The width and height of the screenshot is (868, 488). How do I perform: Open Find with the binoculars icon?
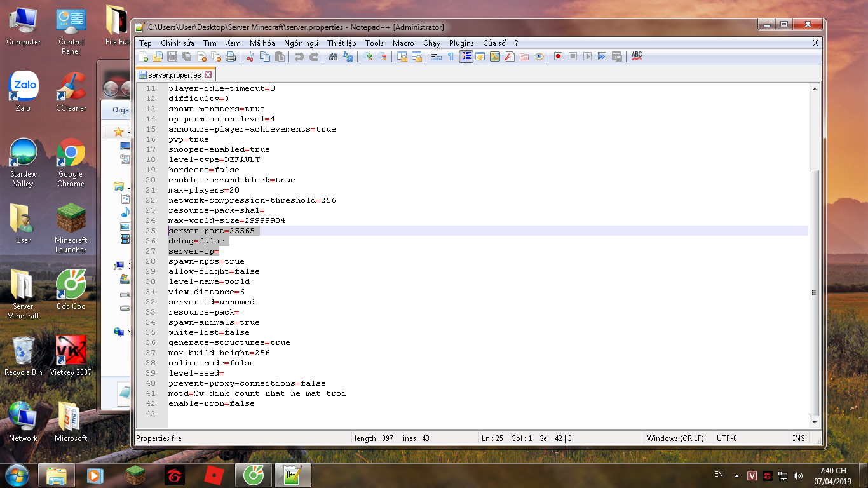[x=333, y=57]
